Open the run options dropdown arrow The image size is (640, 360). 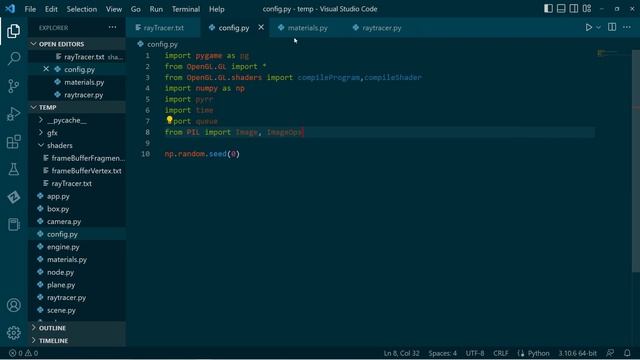598,27
